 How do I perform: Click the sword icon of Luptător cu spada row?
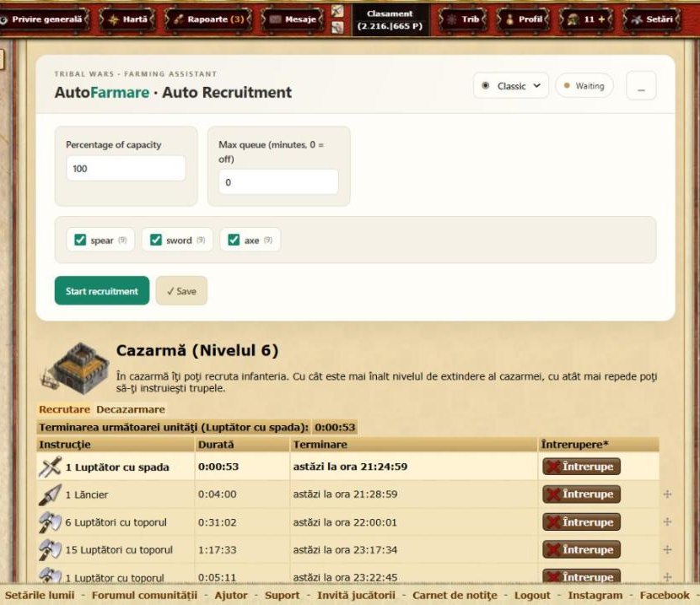pyautogui.click(x=50, y=467)
